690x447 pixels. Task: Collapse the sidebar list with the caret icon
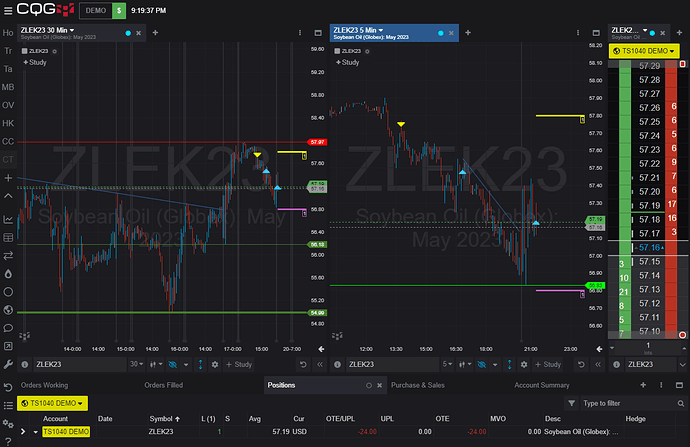[x=8, y=196]
